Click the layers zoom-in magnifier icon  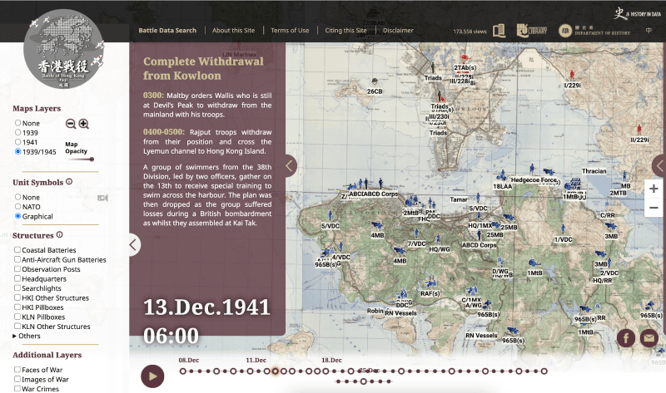pyautogui.click(x=84, y=124)
